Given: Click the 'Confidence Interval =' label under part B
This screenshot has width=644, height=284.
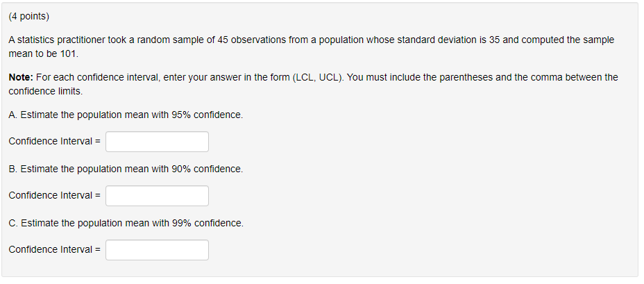Looking at the screenshot, I should coord(54,196).
